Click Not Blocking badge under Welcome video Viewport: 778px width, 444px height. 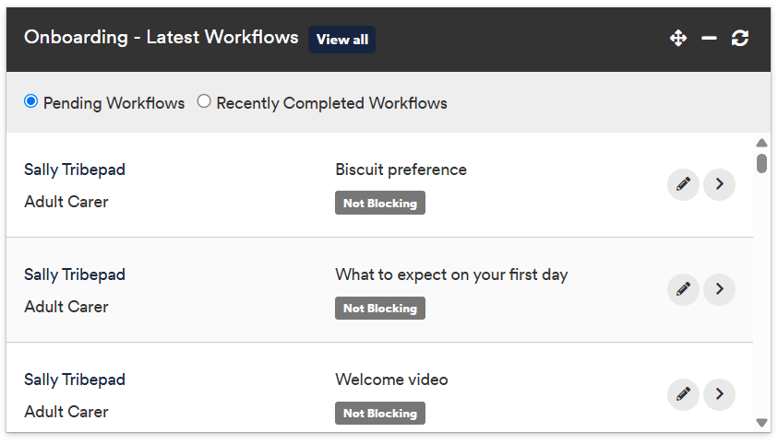[380, 413]
